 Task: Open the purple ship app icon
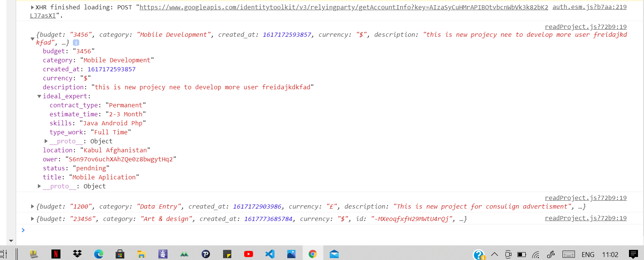coord(163,254)
